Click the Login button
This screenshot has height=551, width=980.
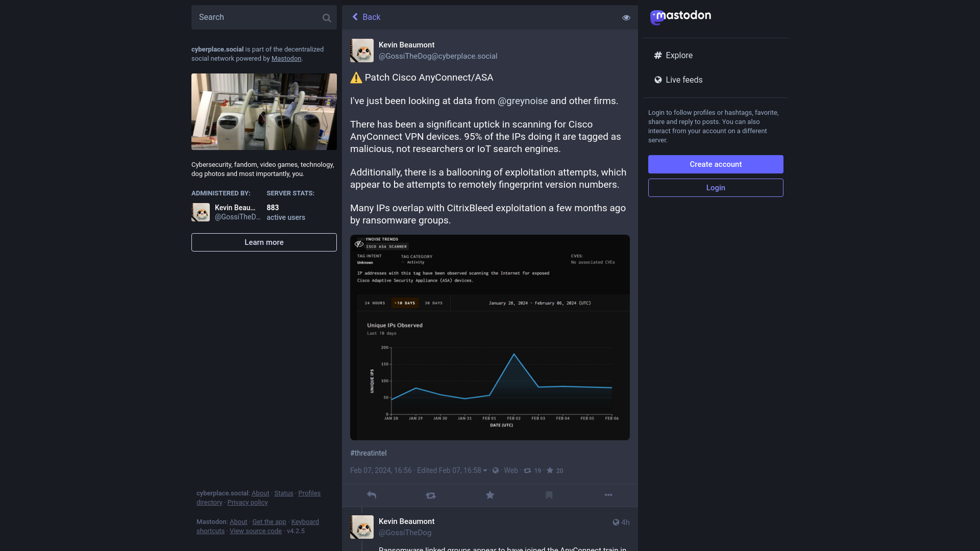coord(716,188)
